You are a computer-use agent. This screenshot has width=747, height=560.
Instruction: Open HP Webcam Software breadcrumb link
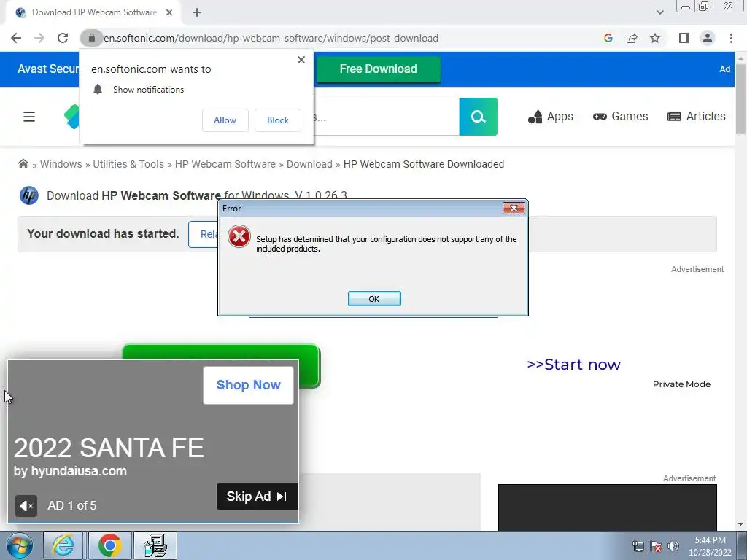click(x=225, y=164)
